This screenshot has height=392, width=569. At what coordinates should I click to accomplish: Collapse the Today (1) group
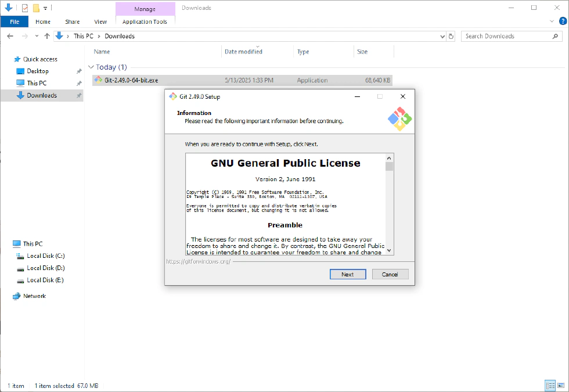click(x=91, y=67)
